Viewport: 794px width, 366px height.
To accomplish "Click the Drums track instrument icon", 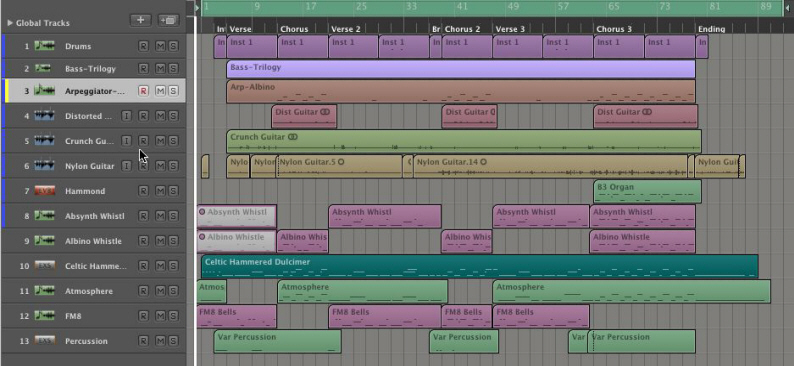I will click(45, 46).
